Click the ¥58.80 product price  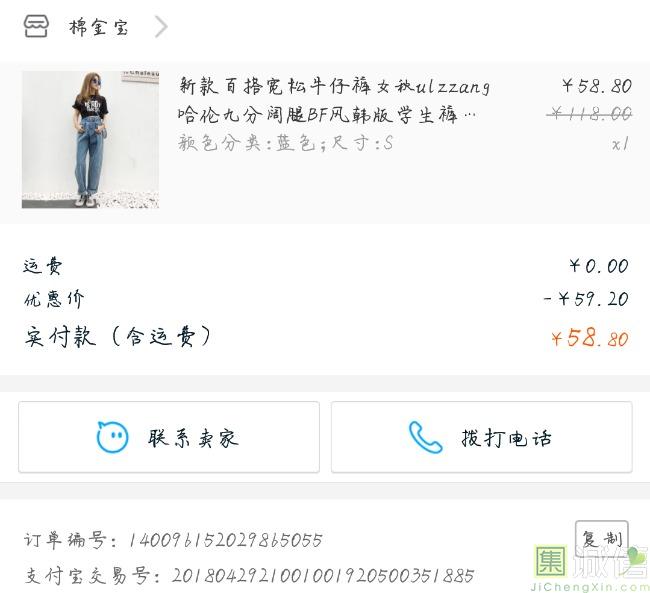[597, 86]
